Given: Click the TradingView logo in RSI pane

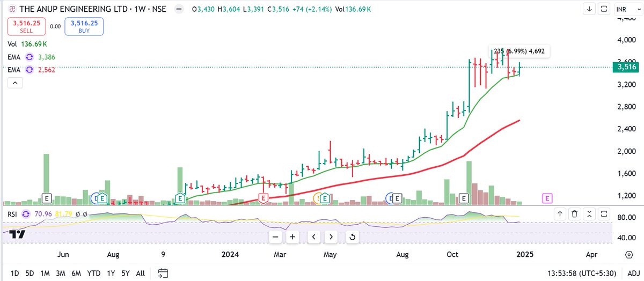Looking at the screenshot, I should 17,234.
